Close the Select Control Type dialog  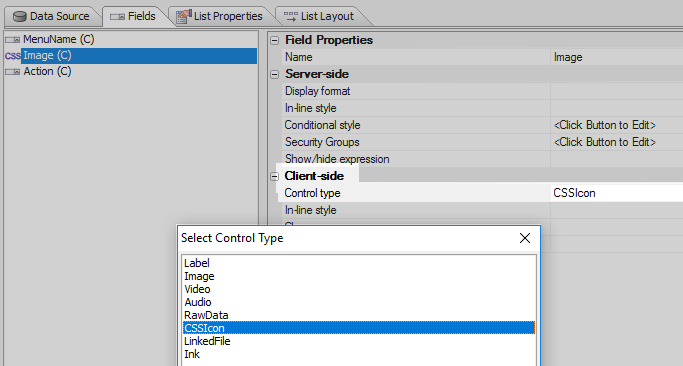pyautogui.click(x=525, y=238)
